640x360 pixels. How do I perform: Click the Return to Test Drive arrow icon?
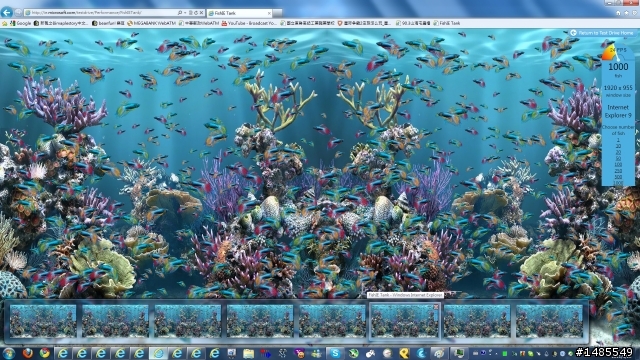click(x=573, y=33)
